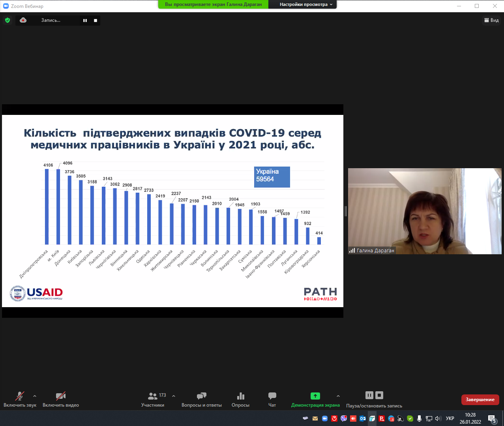Stop recording in the bottom toolbar

click(379, 395)
